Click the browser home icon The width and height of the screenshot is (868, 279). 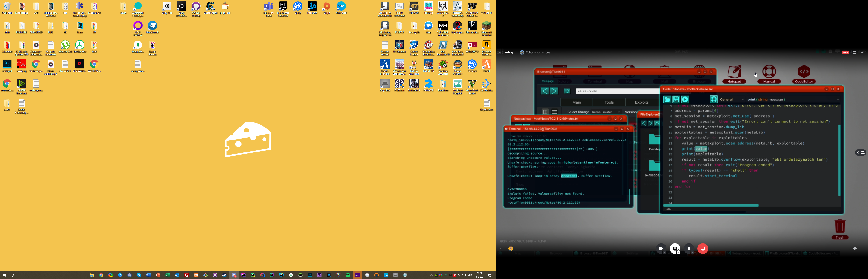(x=567, y=91)
